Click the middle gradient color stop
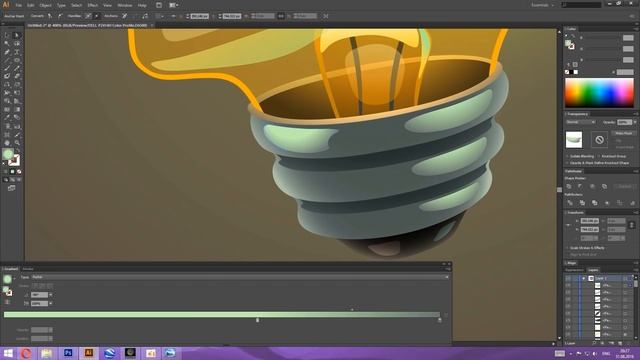 click(257, 320)
